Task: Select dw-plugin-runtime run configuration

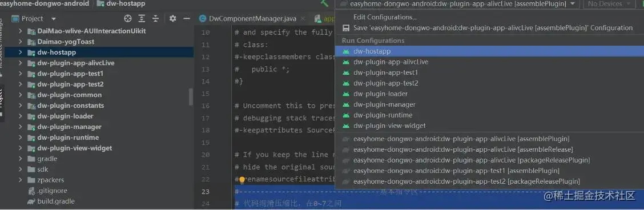Action: pyautogui.click(x=489, y=115)
